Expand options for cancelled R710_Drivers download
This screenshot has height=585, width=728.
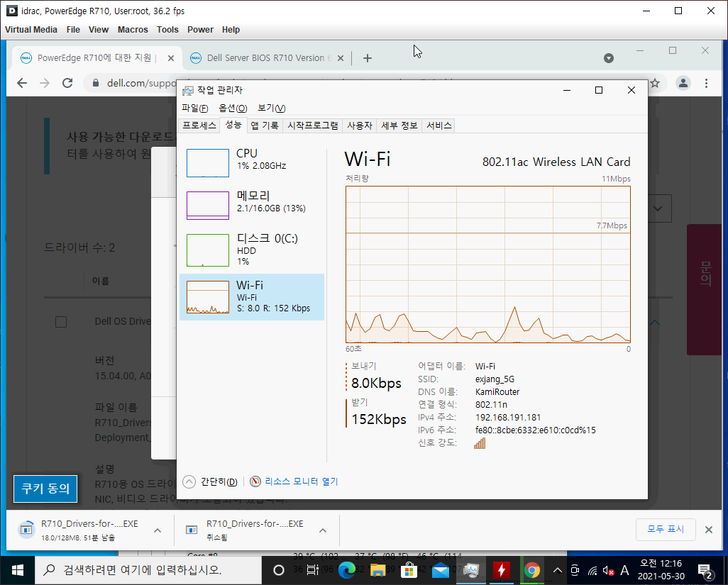pyautogui.click(x=323, y=530)
